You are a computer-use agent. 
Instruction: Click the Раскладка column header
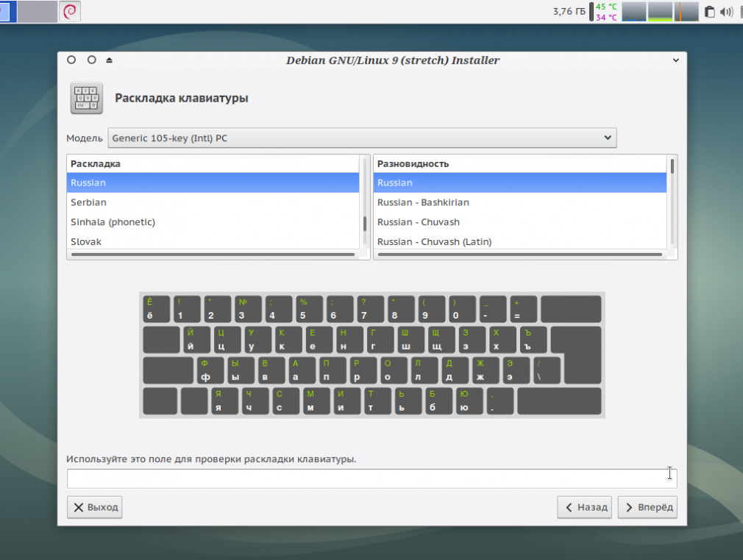(x=213, y=164)
